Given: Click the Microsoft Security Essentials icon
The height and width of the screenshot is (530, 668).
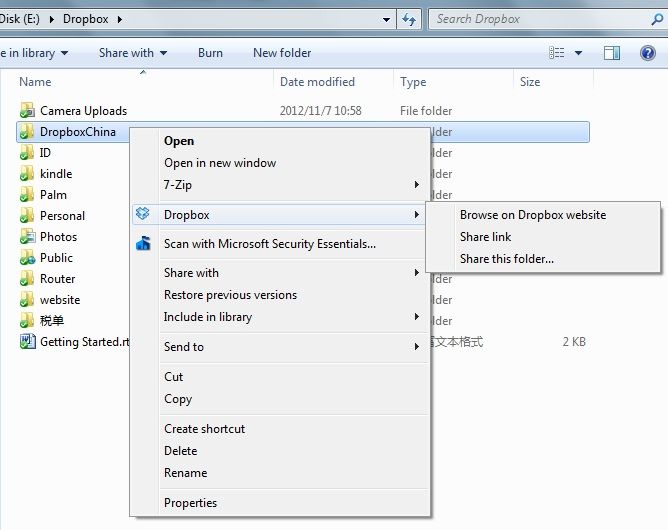Looking at the screenshot, I should pyautogui.click(x=143, y=243).
